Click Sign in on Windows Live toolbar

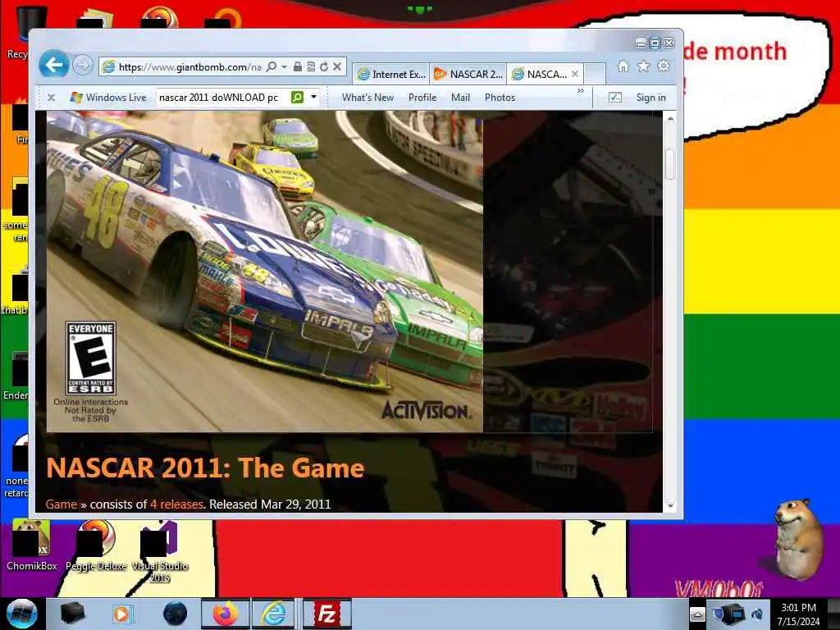pyautogui.click(x=651, y=98)
